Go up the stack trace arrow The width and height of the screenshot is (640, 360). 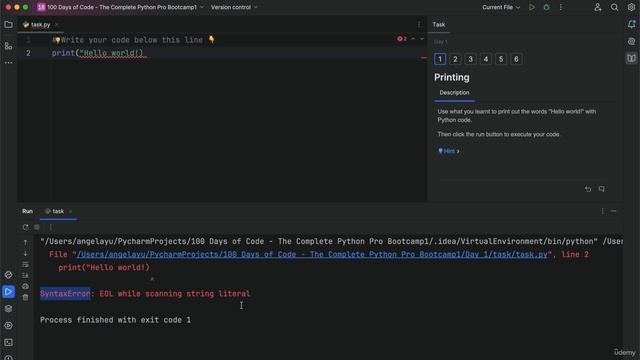point(25,242)
